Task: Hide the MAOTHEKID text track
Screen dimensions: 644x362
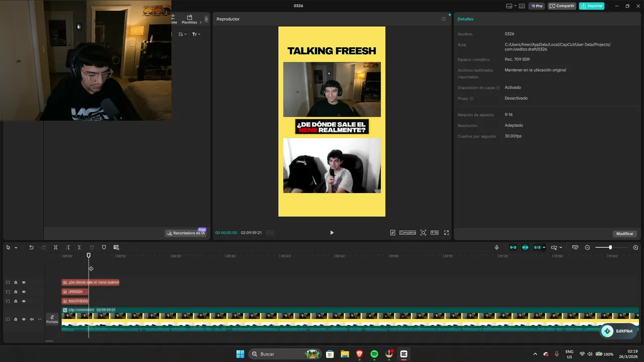Action: (24, 301)
